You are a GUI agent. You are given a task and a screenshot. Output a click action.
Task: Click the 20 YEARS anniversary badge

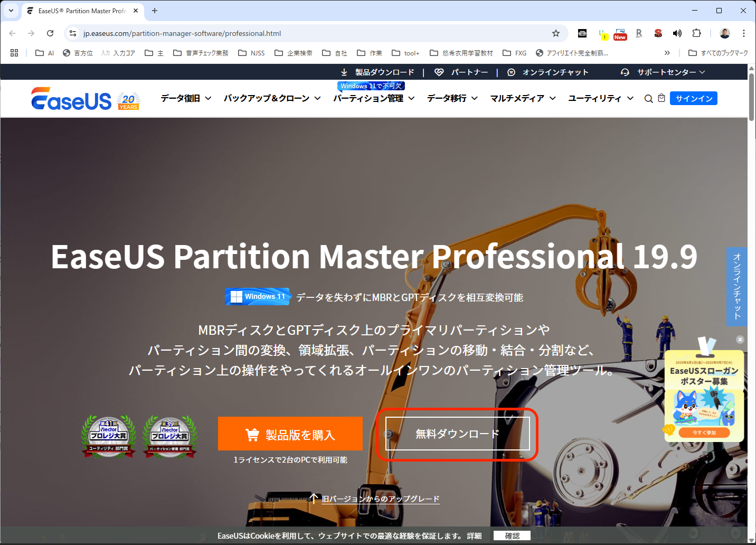pyautogui.click(x=128, y=100)
